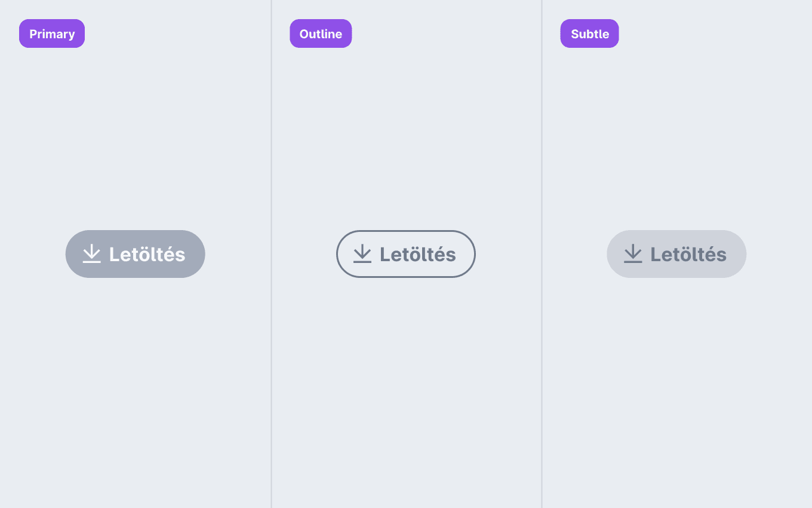
Task: Click the purple Primary badge
Action: pyautogui.click(x=52, y=33)
